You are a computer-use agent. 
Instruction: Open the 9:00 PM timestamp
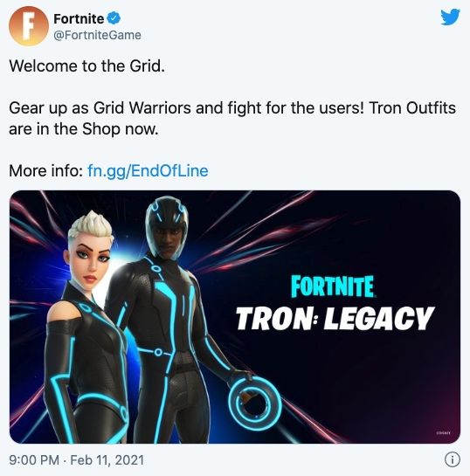(x=34, y=460)
